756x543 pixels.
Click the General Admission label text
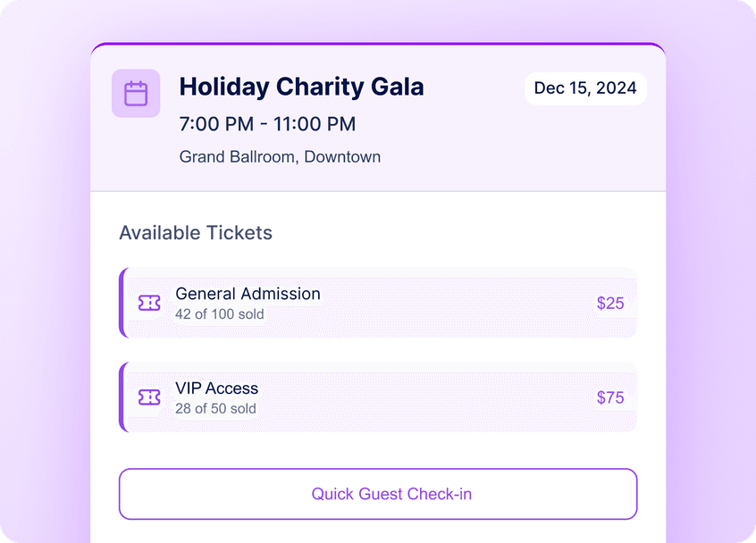point(248,294)
